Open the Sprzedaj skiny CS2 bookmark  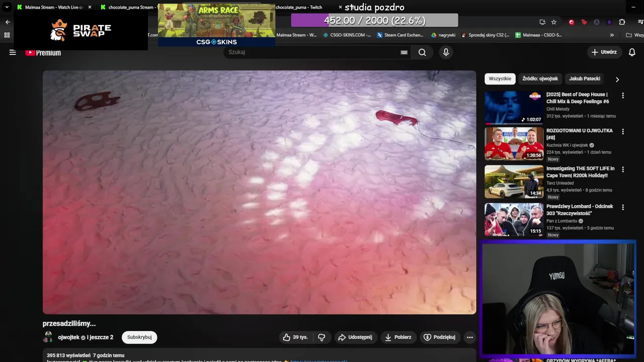(485, 35)
